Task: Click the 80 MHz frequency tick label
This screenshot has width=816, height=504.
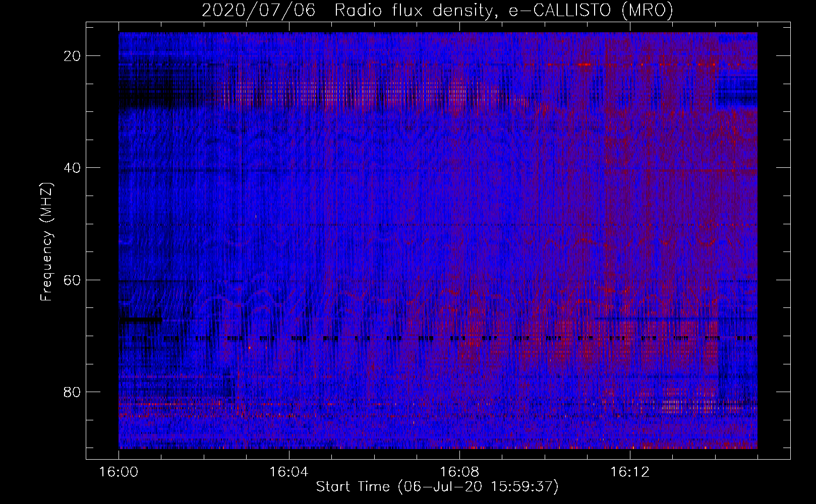Action: point(73,392)
